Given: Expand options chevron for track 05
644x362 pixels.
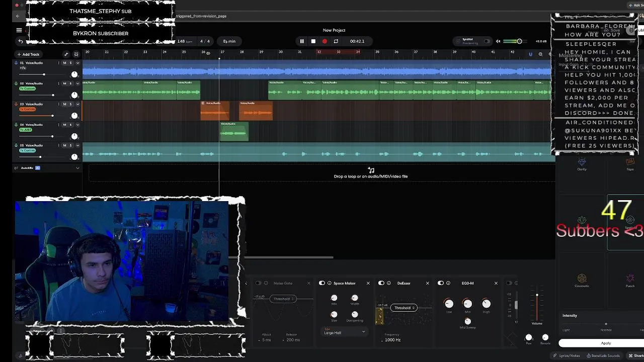Looking at the screenshot, I should coord(77,145).
